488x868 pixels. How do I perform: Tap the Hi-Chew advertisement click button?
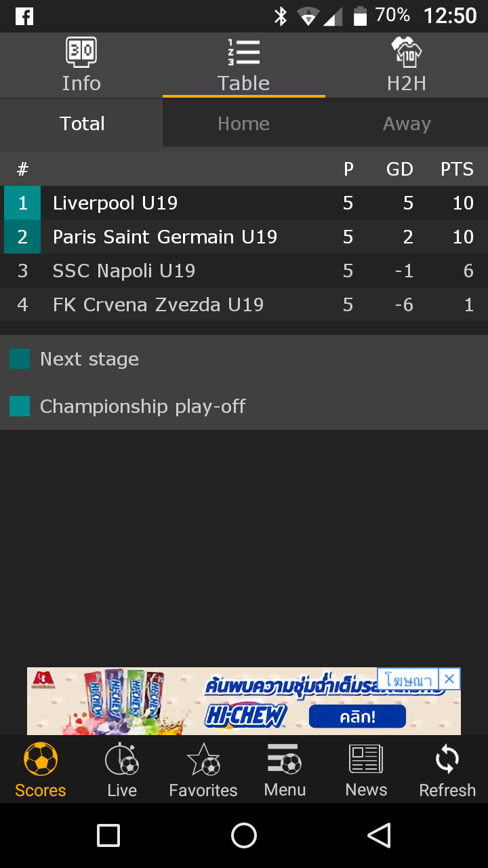357,717
